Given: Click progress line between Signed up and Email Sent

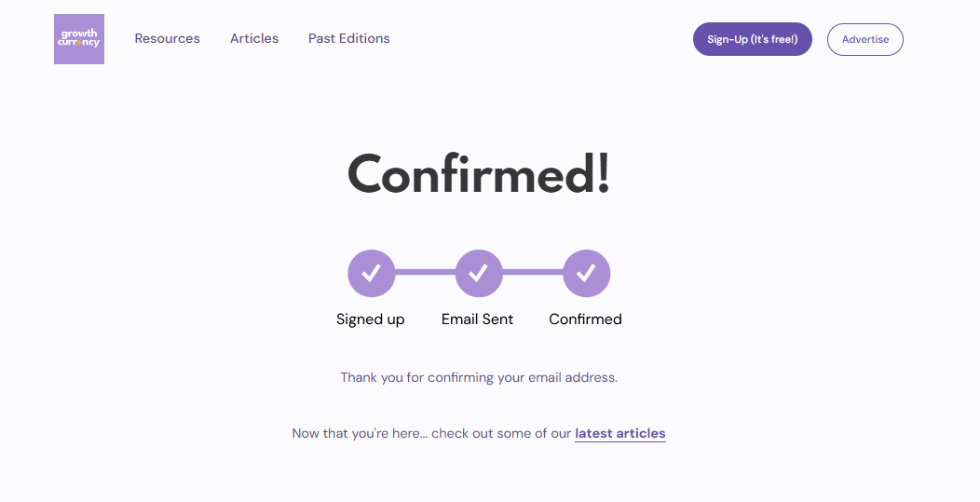Looking at the screenshot, I should pyautogui.click(x=425, y=272).
